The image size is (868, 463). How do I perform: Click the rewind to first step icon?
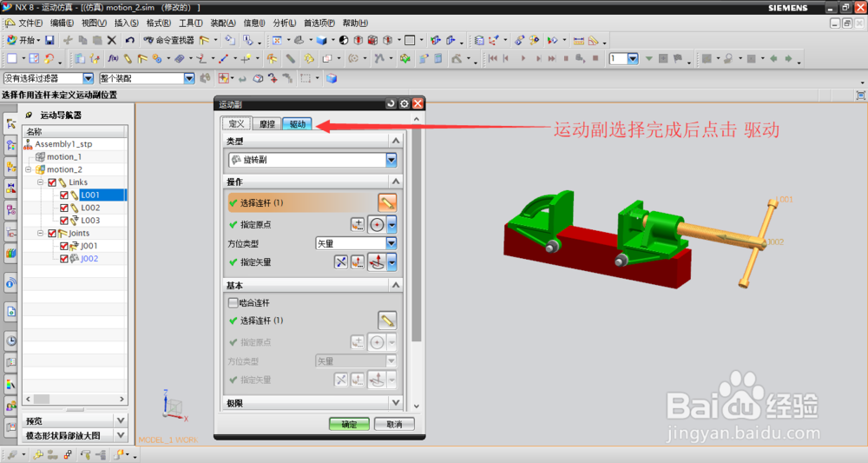pyautogui.click(x=493, y=58)
